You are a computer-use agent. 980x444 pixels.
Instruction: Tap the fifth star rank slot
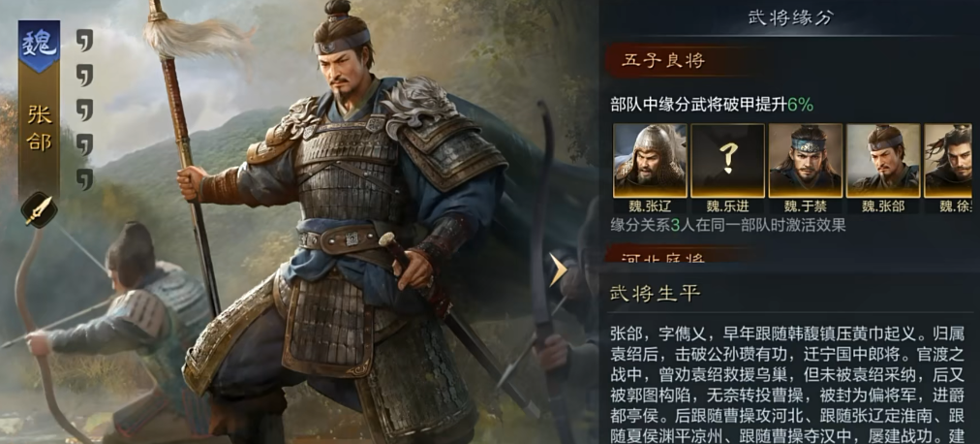click(84, 178)
